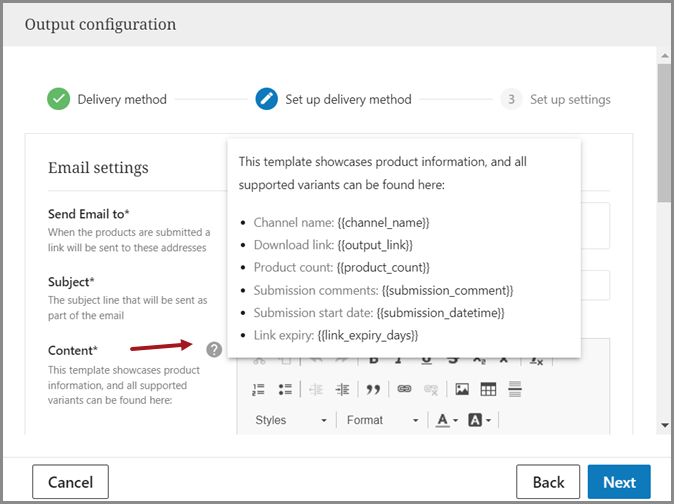The width and height of the screenshot is (674, 504).
Task: Insert a numbered list
Action: [x=258, y=389]
